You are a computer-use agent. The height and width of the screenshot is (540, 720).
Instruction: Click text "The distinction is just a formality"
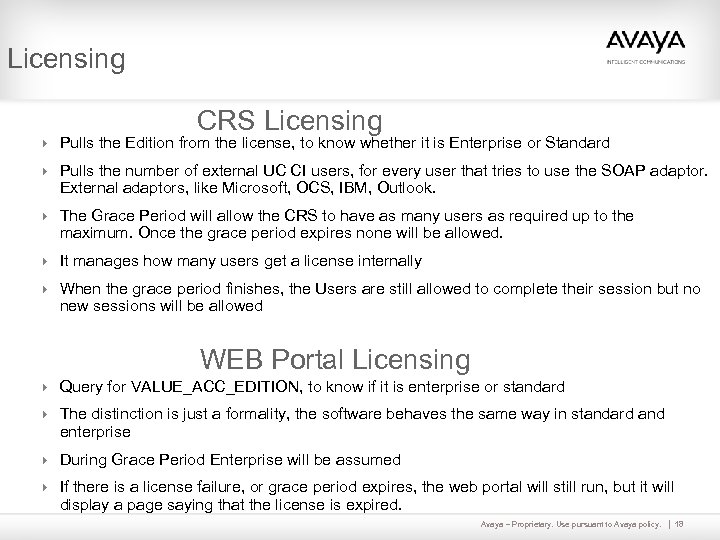174,414
